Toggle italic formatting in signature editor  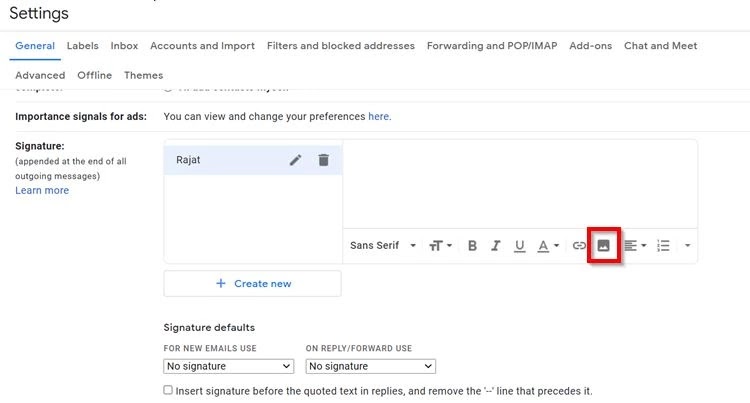[496, 246]
